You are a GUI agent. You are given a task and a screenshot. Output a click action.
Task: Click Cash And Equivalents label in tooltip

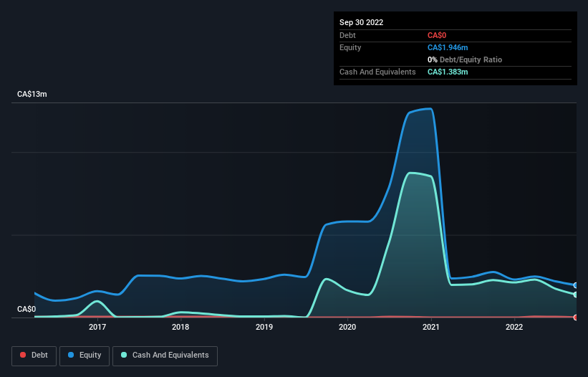pos(377,72)
